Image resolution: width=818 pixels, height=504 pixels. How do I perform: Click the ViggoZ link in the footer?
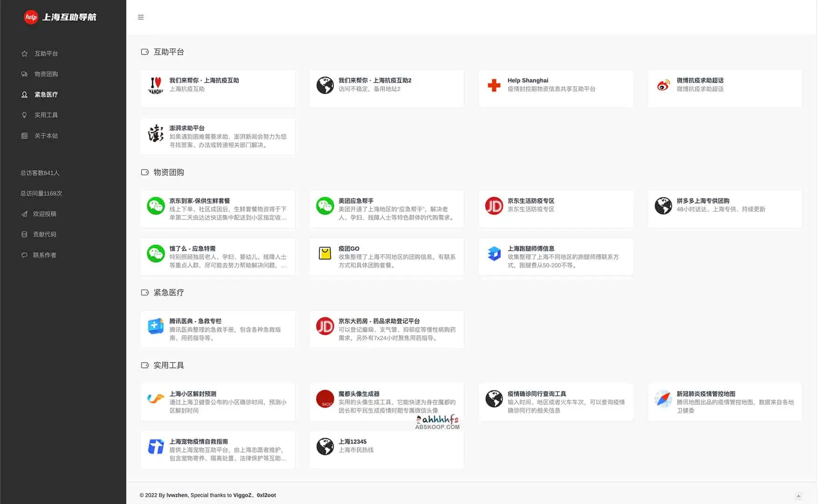(242, 495)
